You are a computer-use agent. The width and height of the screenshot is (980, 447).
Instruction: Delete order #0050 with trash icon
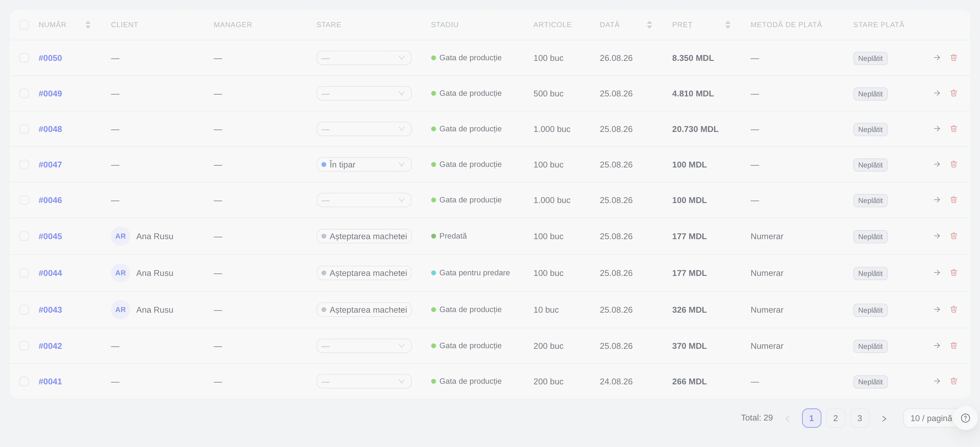954,58
